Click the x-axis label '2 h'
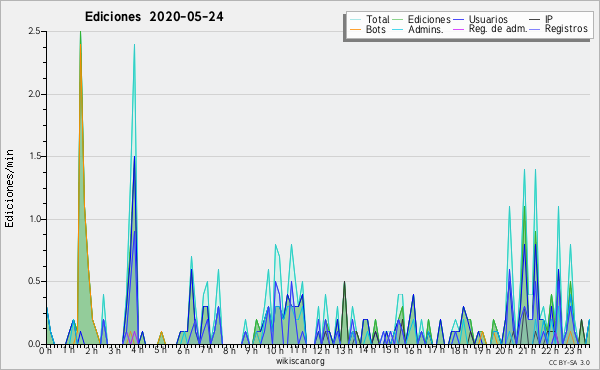This screenshot has height=370, width=600. pyautogui.click(x=91, y=351)
